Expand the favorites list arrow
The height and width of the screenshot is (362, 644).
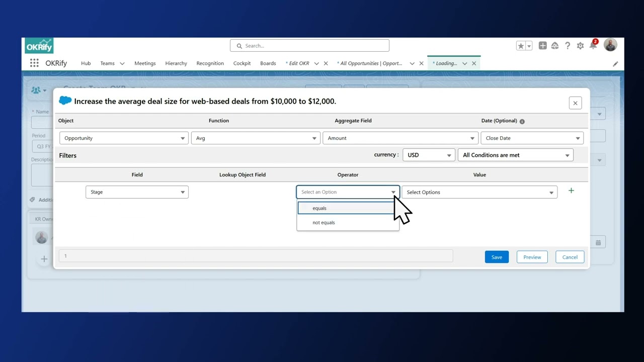point(529,46)
